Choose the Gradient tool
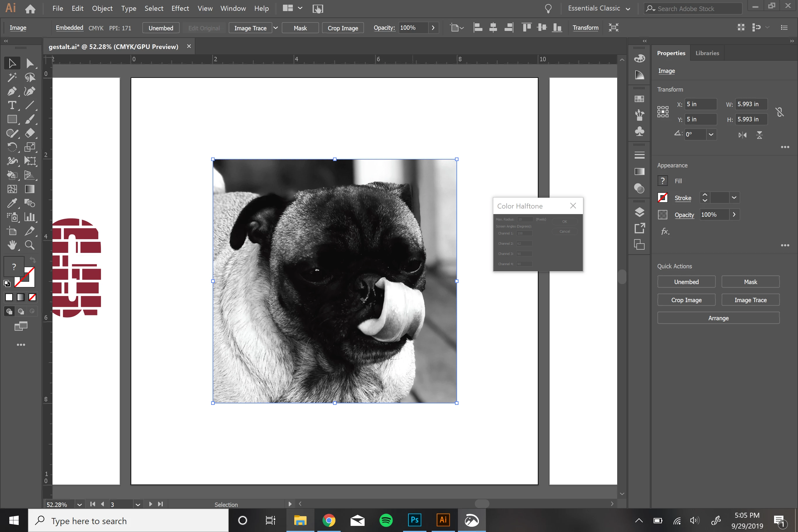798x532 pixels. [x=30, y=189]
